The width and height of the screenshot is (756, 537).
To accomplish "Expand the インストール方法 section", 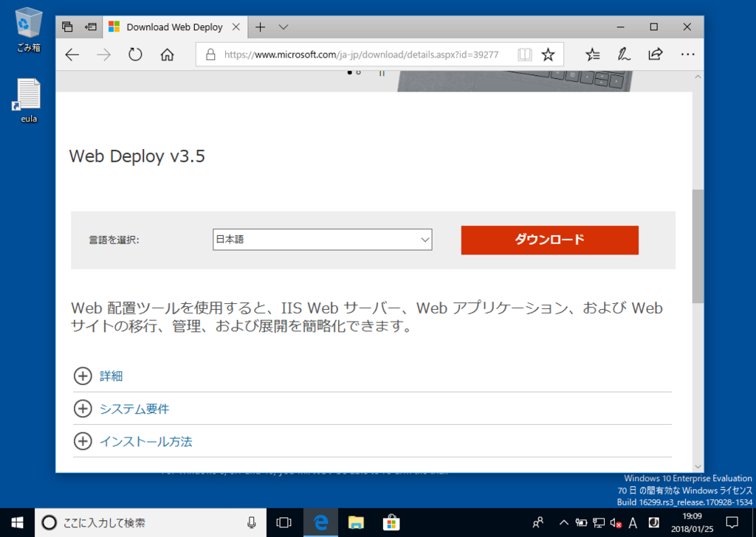I will tap(83, 441).
